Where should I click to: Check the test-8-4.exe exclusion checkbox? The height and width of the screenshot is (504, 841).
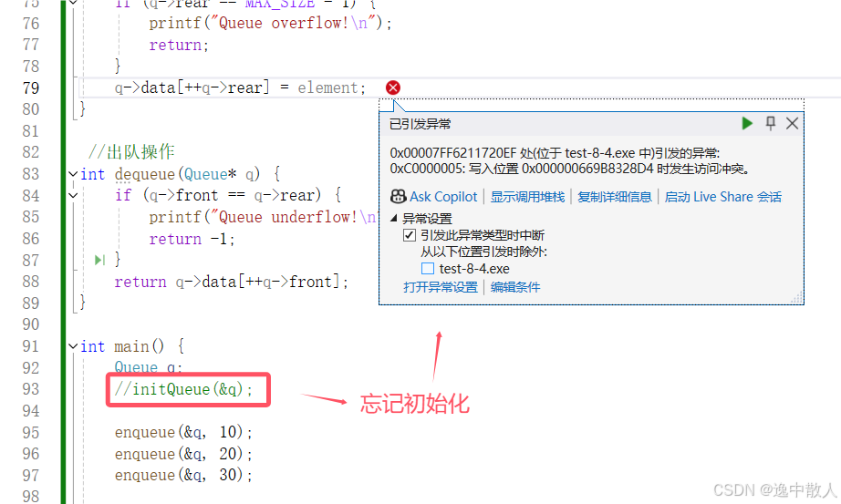(x=428, y=268)
